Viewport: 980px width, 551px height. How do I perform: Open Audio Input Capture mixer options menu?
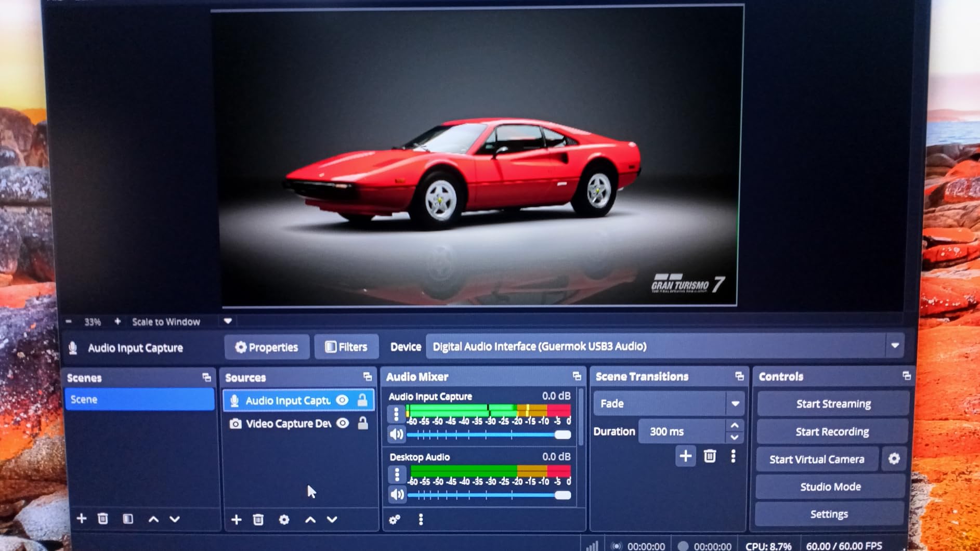(396, 414)
